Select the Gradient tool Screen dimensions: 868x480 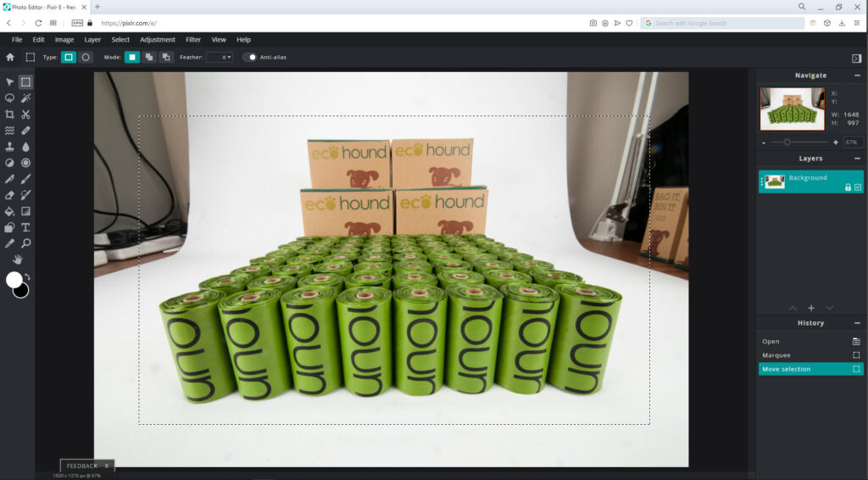25,211
